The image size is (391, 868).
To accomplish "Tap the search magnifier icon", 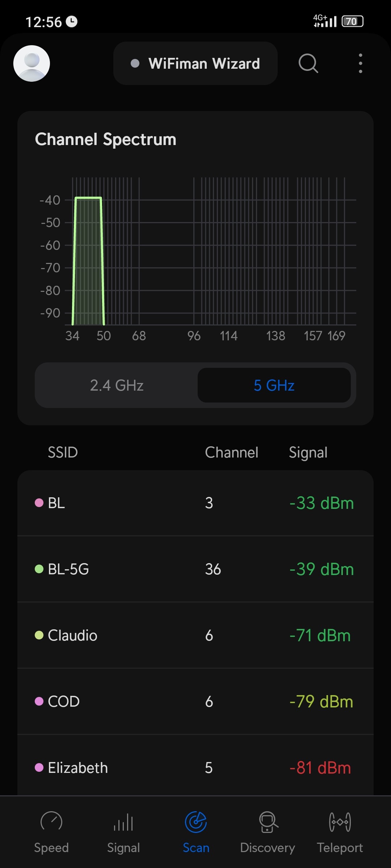I will coord(308,63).
